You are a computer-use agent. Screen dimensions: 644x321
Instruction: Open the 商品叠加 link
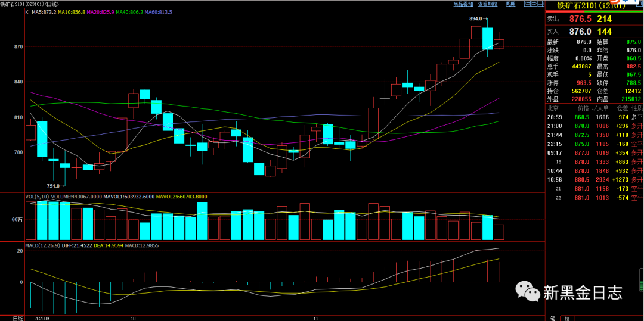[463, 4]
